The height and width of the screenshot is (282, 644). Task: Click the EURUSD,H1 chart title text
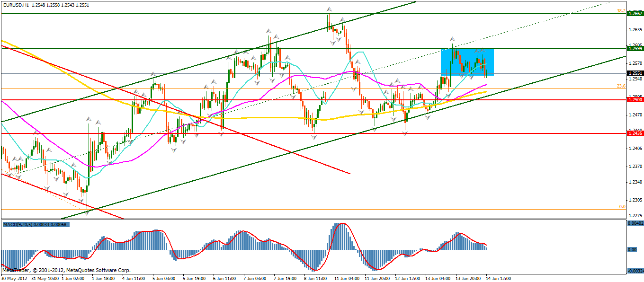[16, 5]
